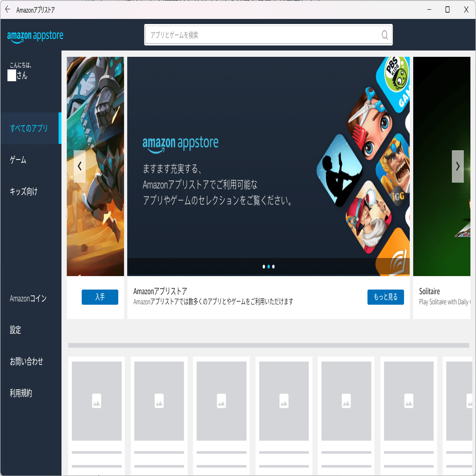Click the search magnifying glass icon

pos(384,35)
